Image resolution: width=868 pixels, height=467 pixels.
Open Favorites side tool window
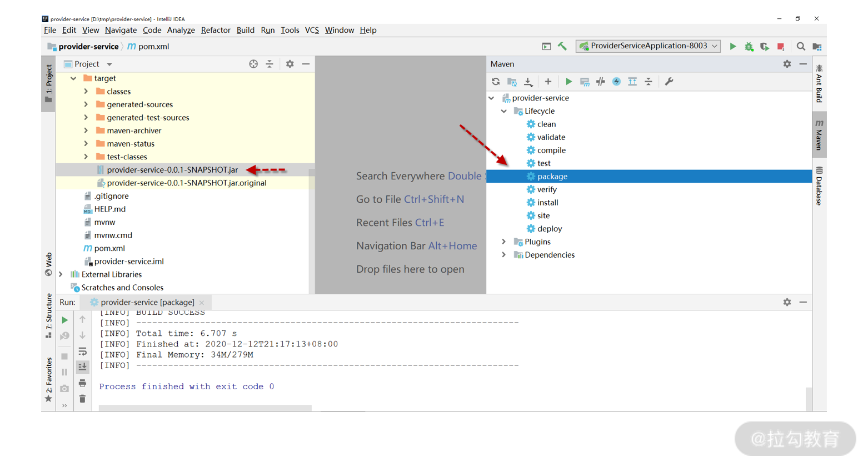click(x=48, y=381)
